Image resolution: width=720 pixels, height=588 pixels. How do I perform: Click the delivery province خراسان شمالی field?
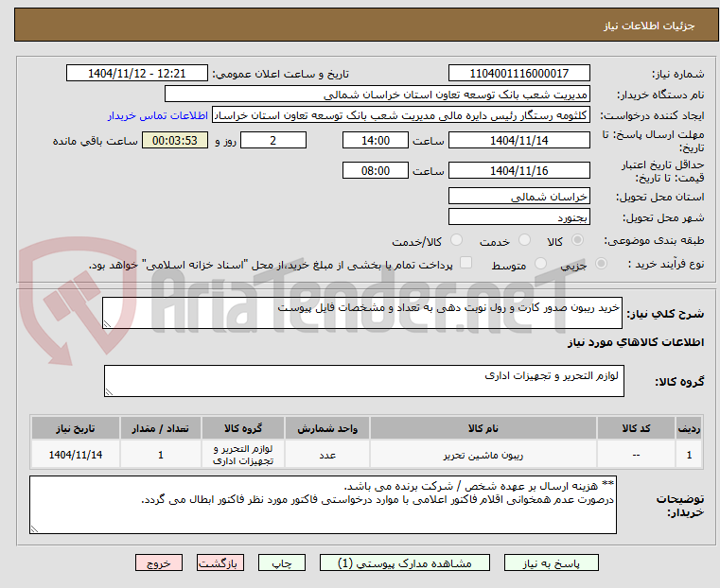tap(518, 197)
